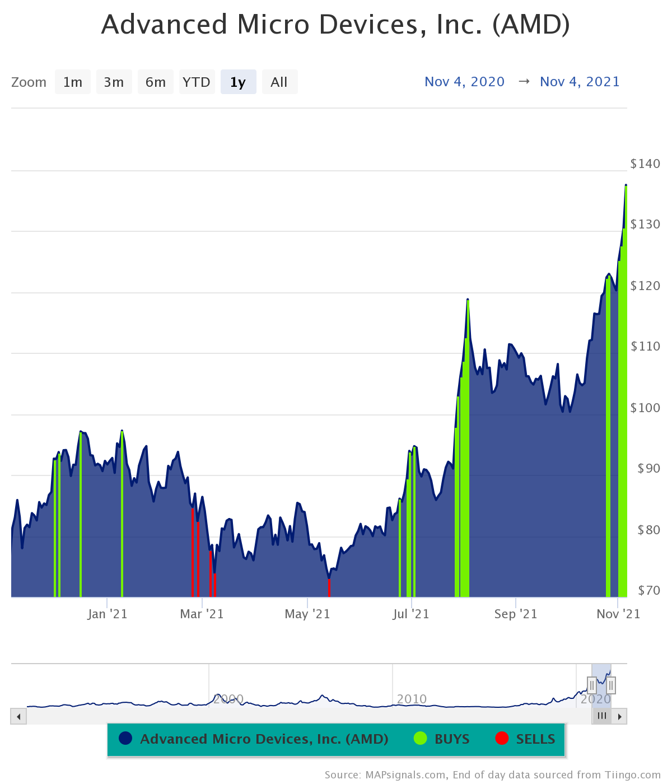The height and width of the screenshot is (784, 672).
Task: Click the $100 y-axis label
Action: pos(645,408)
